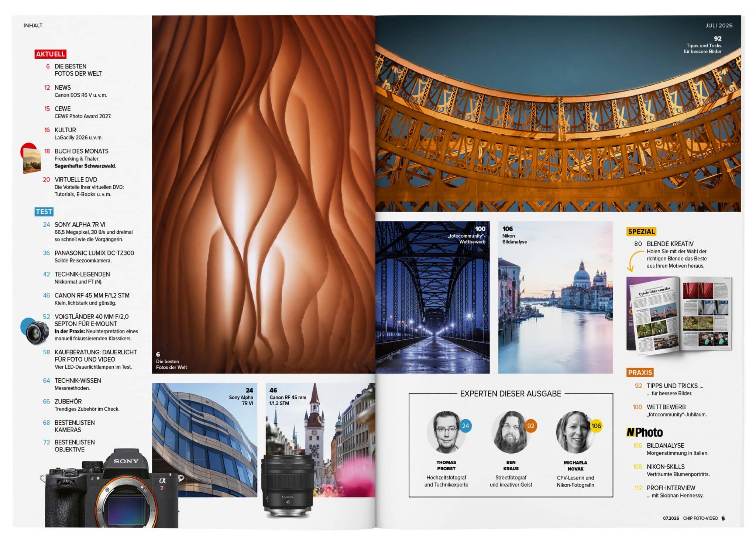Screen dimensions: 756x543
Task: Click the orange 92 badge beside Ben Kraus
Action: coord(530,426)
